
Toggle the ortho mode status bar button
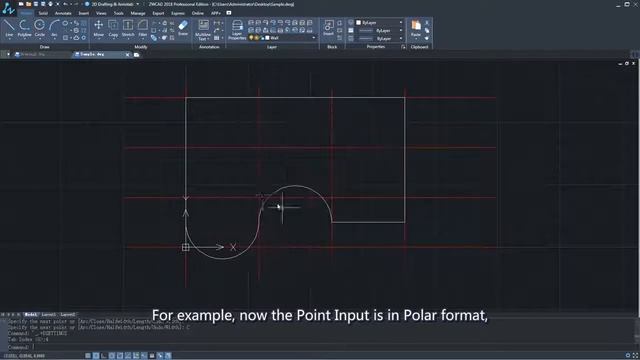tap(104, 356)
